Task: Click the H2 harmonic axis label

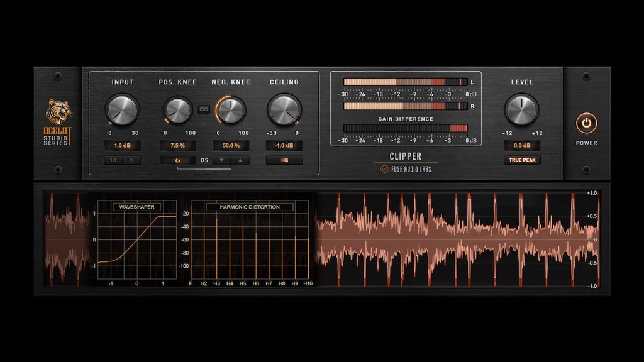Action: 204,283
